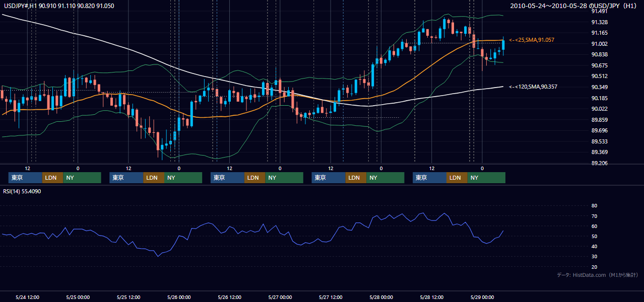Image resolution: width=644 pixels, height=302 pixels.
Task: Click the 5/29 00:00 time label
Action: tap(482, 297)
